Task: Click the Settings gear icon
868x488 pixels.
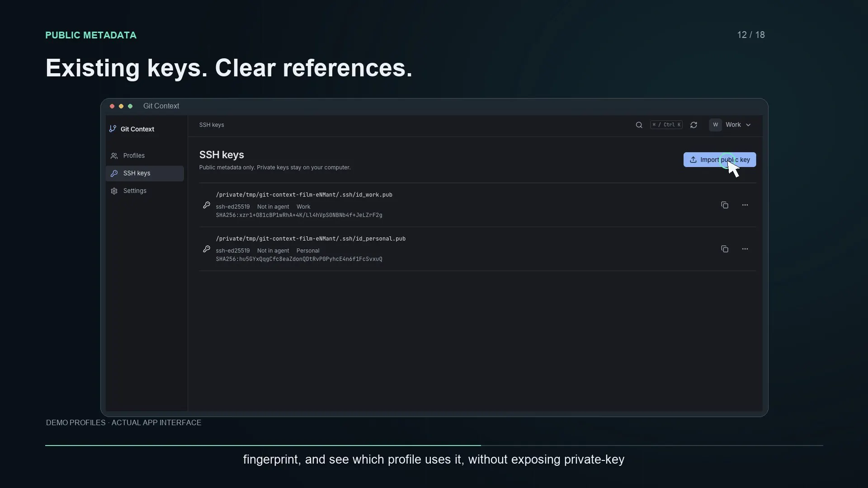Action: [114, 191]
